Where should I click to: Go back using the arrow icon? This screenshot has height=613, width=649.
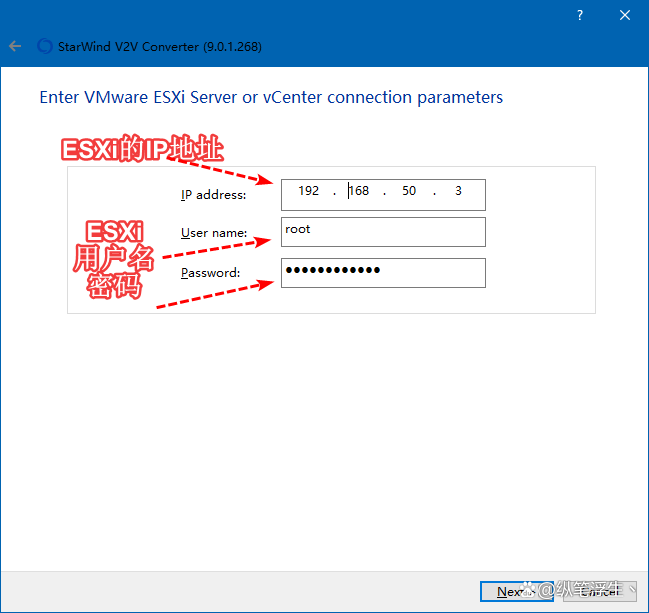pyautogui.click(x=15, y=46)
